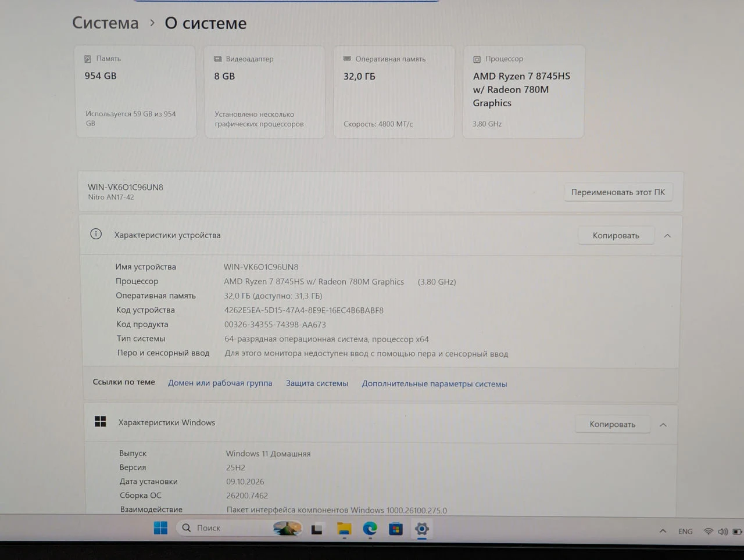Launch File Explorer from the taskbar
Screen dimensions: 744x560
344,529
